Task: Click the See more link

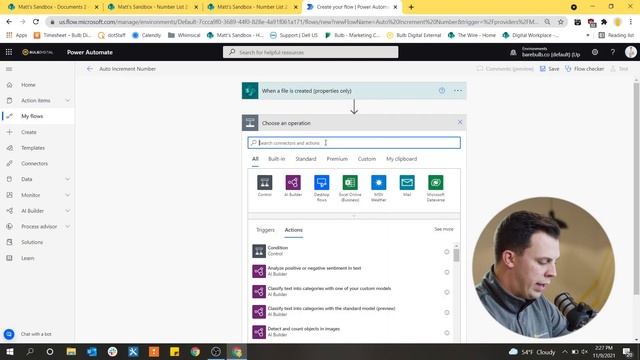Action: [x=444, y=229]
